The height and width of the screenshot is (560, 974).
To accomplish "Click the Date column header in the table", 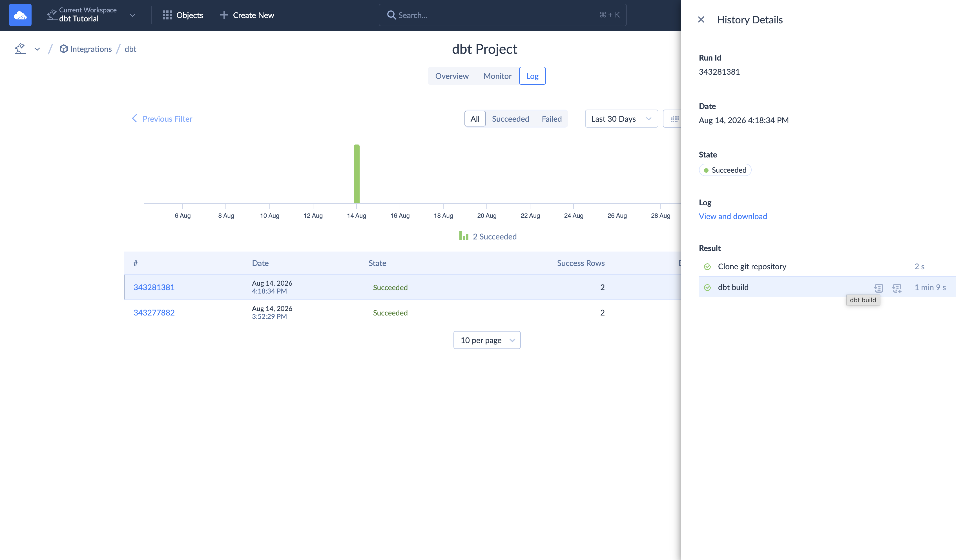I will pyautogui.click(x=260, y=263).
